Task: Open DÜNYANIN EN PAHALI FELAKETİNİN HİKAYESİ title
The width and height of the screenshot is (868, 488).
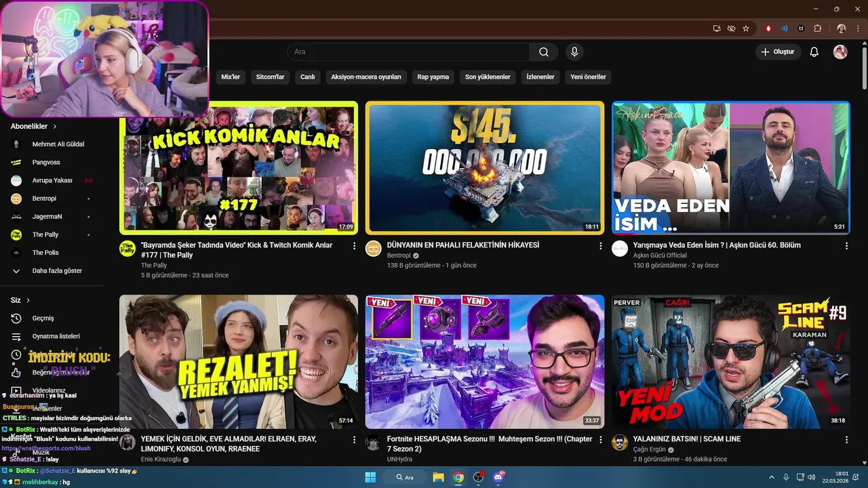Action: tap(463, 245)
